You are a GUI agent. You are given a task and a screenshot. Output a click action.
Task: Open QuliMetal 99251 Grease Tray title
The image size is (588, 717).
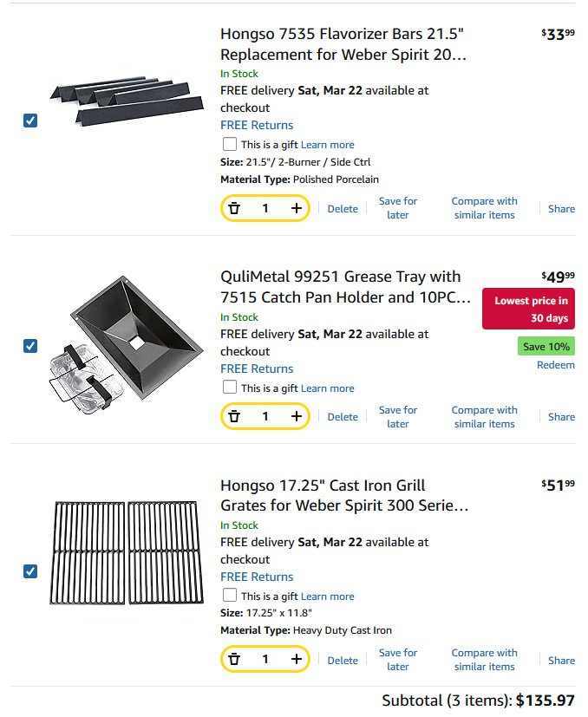[x=345, y=287]
